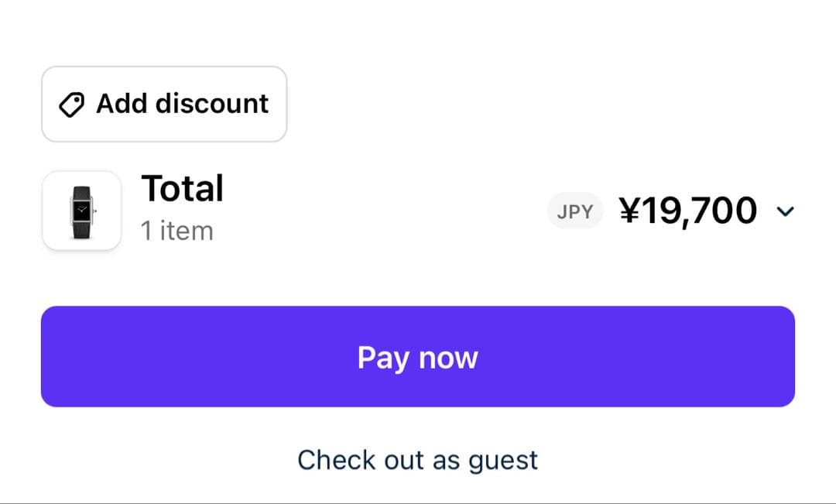This screenshot has height=504, width=836.
Task: Open the watch product thumbnail
Action: tap(81, 211)
